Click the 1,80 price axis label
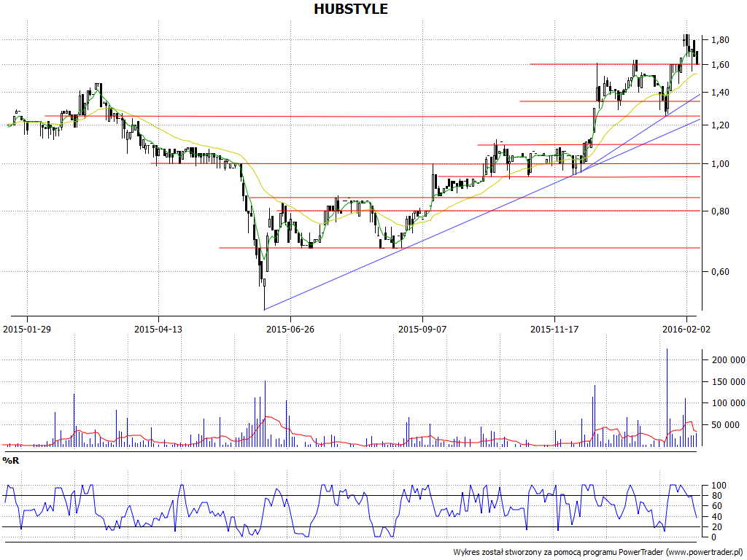Image resolution: width=747 pixels, height=560 pixels. 720,40
